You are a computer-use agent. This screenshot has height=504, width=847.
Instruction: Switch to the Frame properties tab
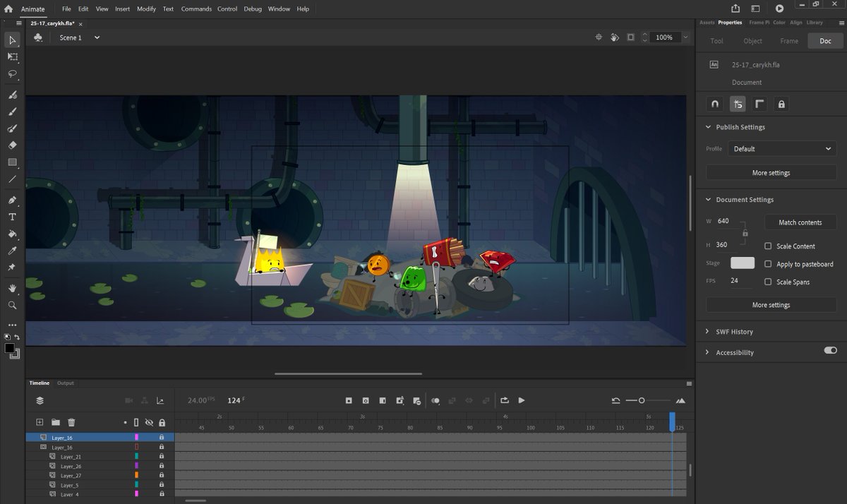click(x=789, y=41)
